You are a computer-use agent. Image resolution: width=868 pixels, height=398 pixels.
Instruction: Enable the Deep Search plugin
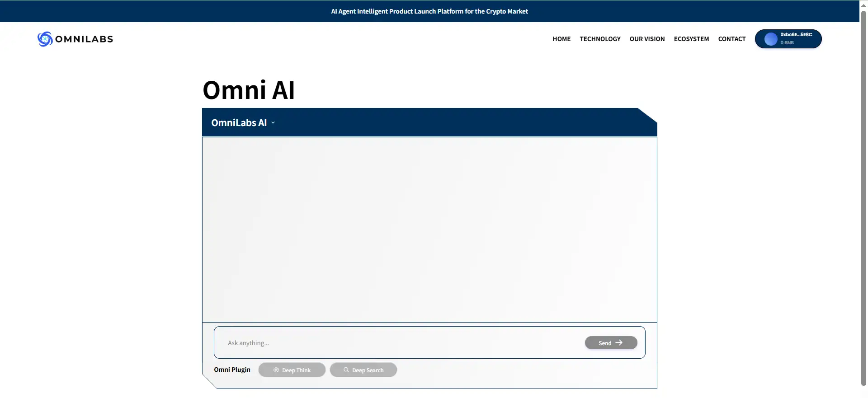click(363, 370)
